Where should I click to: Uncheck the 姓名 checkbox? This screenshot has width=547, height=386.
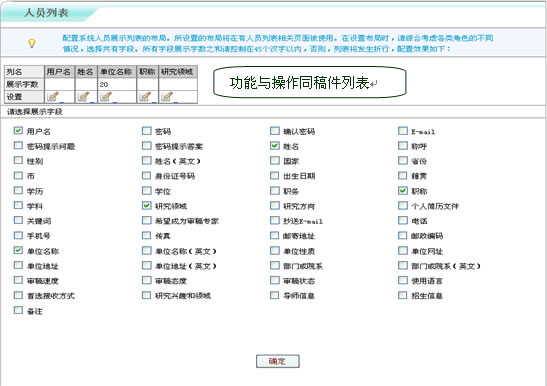point(275,146)
